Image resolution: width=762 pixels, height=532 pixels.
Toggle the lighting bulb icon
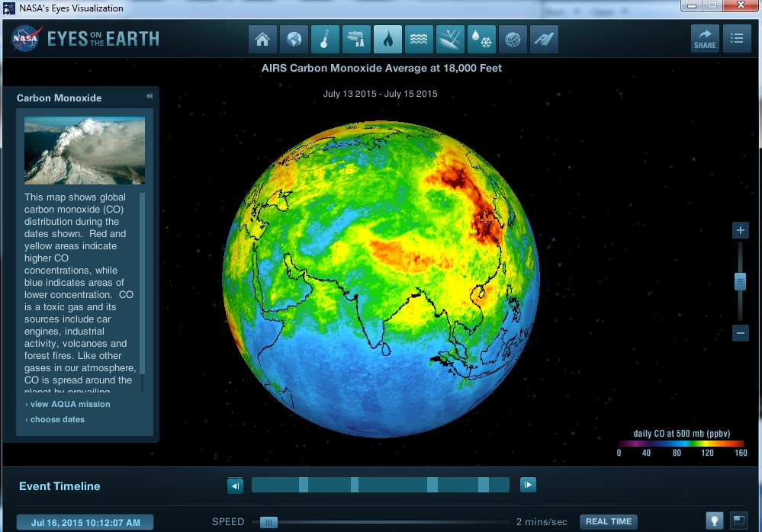715,521
